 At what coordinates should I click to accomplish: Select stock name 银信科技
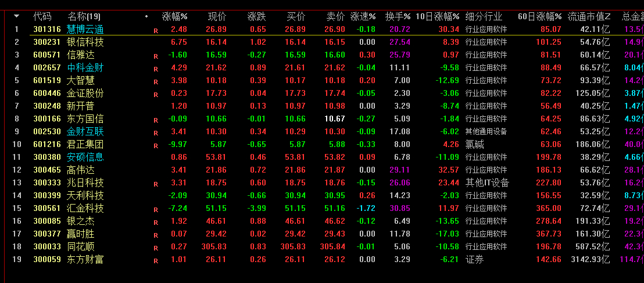pos(85,42)
